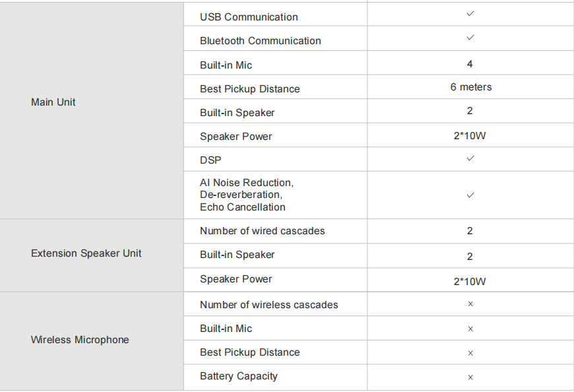Click the Built-in Mic value 4

click(x=470, y=64)
